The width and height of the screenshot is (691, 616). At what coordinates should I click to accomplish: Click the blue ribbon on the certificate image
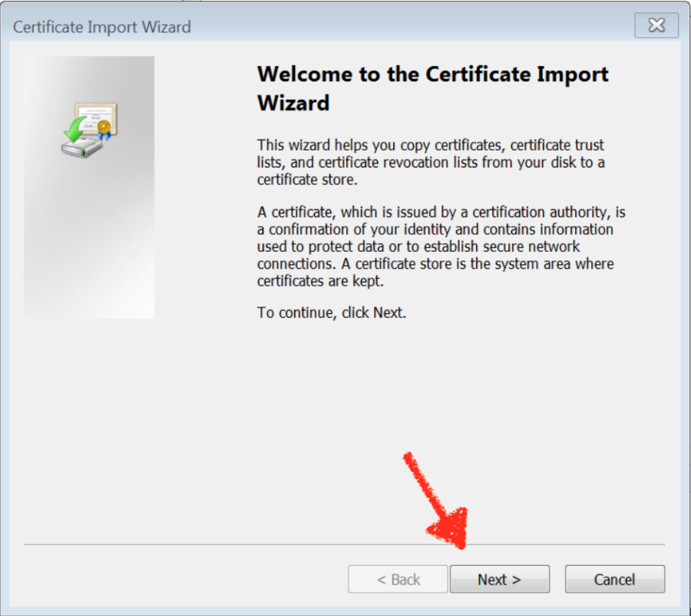coord(104,136)
